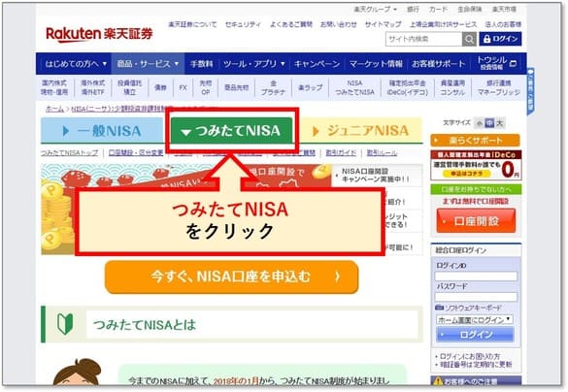
Task: Select the 海外株式 海外ETF submenu item
Action: coord(93,87)
